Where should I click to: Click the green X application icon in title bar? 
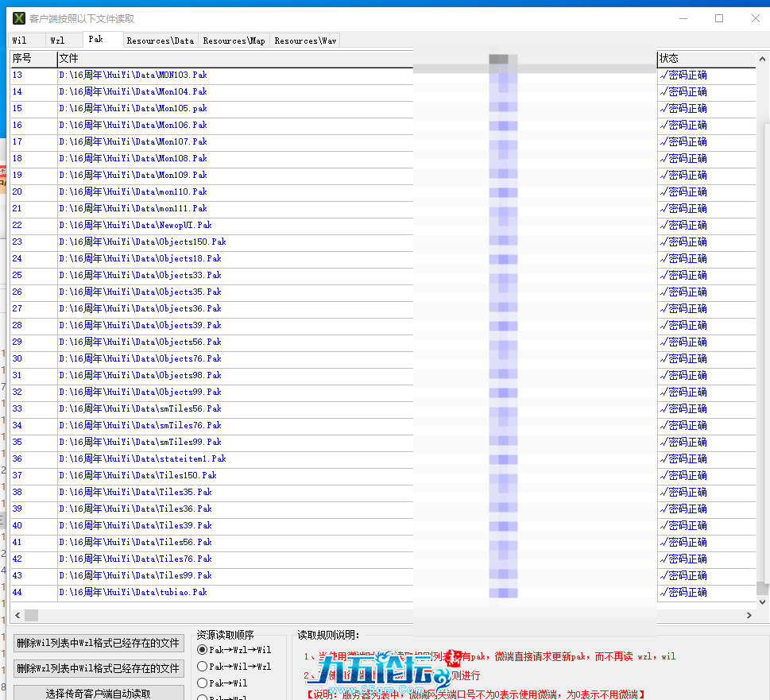[19, 18]
